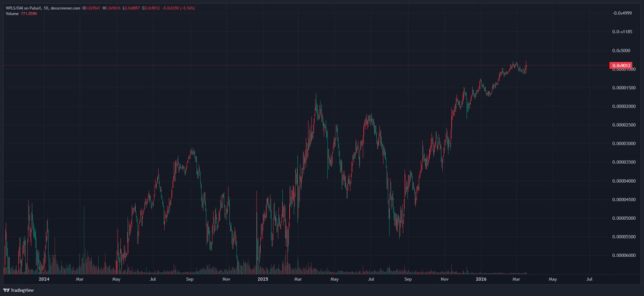Click the high price value 0.0₆9616
Image resolution: width=644 pixels, height=296 pixels.
pos(113,8)
